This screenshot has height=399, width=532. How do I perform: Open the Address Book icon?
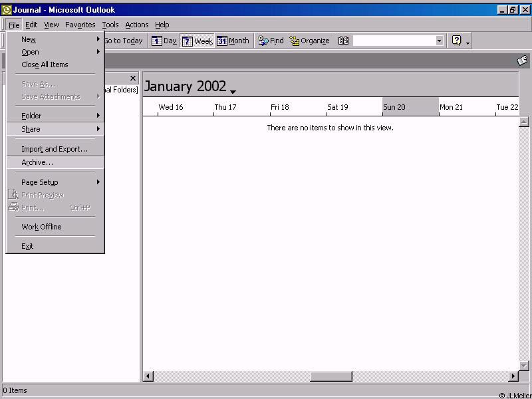click(343, 41)
